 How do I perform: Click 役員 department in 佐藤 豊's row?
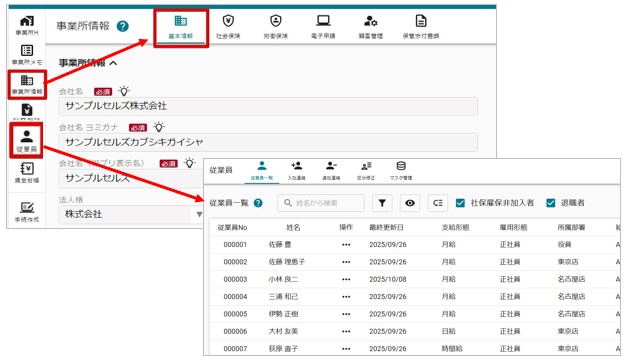point(565,245)
